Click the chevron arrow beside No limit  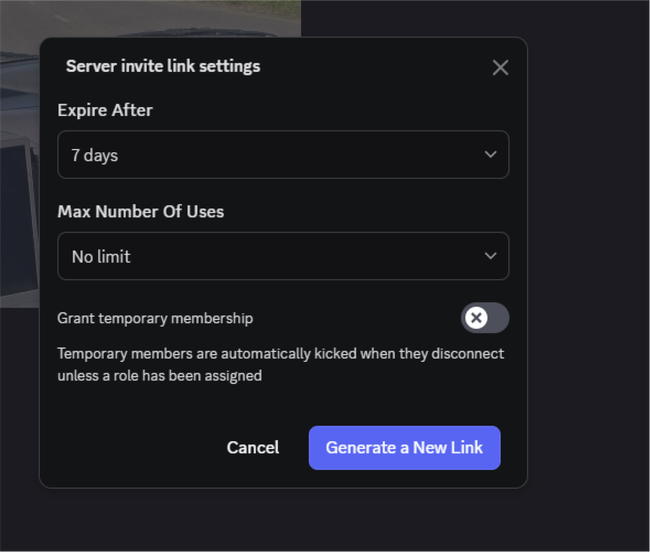click(490, 256)
